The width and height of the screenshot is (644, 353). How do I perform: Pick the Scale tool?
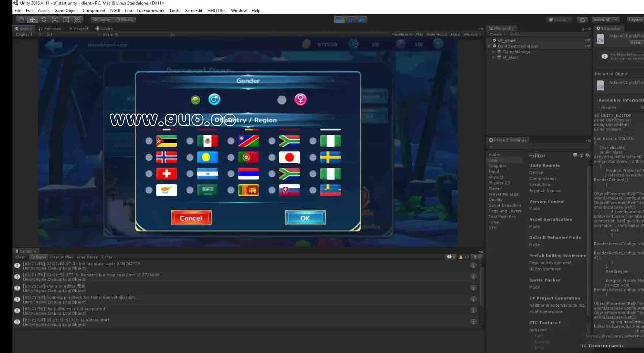point(55,20)
